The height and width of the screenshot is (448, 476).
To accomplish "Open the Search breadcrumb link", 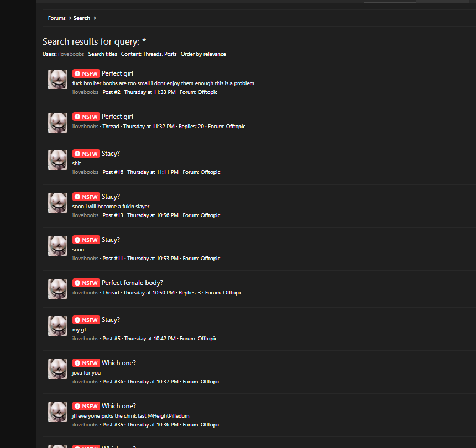I will [x=82, y=18].
